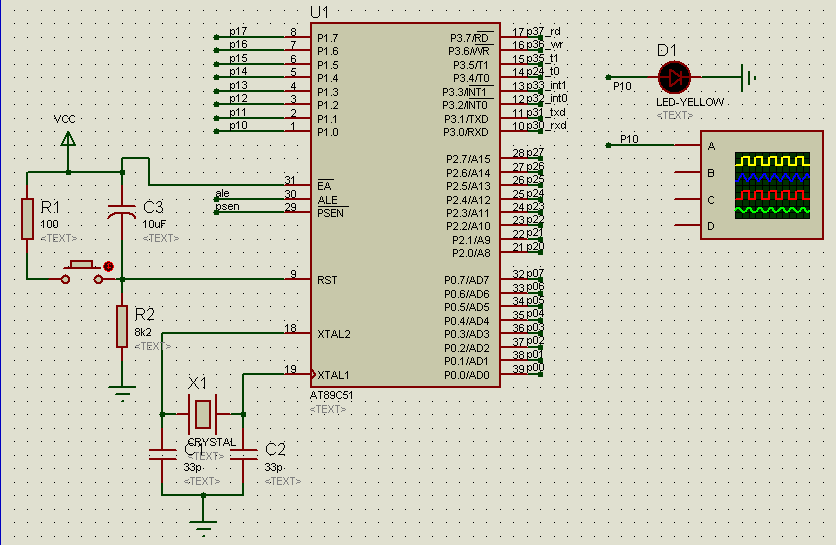
Task: Select the AT89C51 chip body
Action: tap(405, 205)
